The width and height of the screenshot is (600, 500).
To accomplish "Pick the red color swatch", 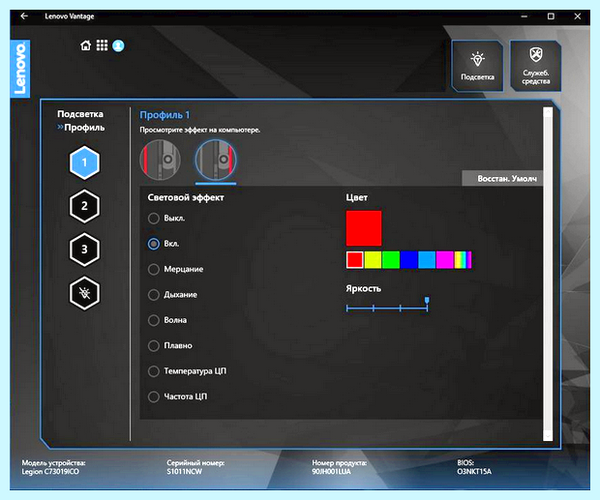I will point(355,260).
